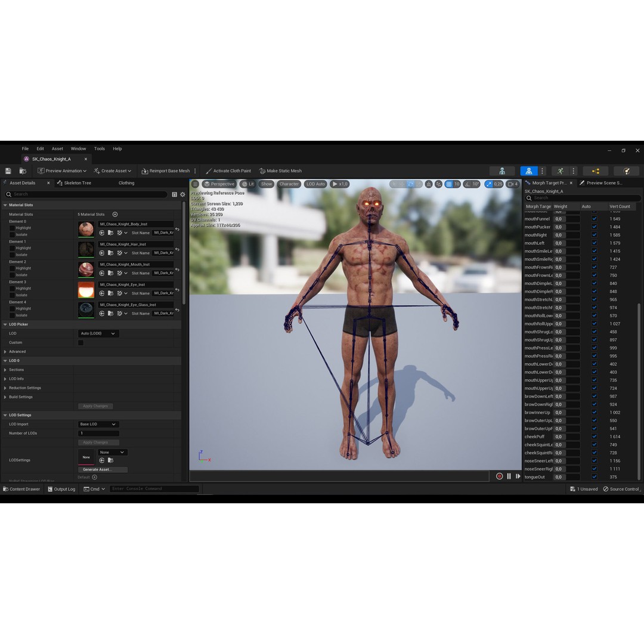Click the Save asset floppy icon
The height and width of the screenshot is (644, 644).
tap(8, 171)
